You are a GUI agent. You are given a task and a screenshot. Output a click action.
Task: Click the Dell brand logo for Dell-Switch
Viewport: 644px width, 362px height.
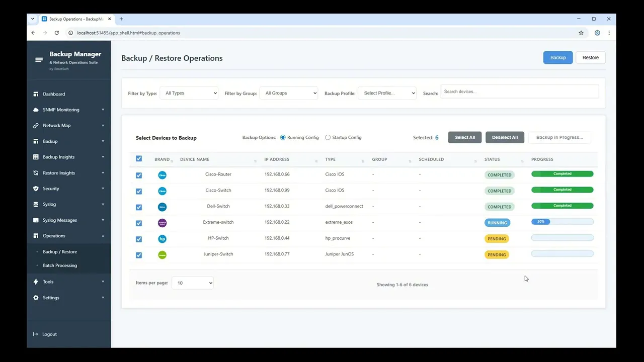(x=162, y=207)
